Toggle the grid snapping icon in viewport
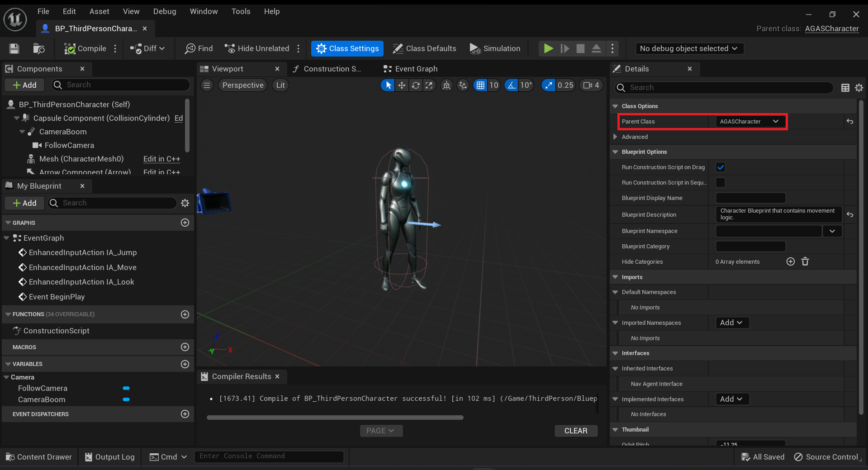Viewport: 868px width, 470px height. (480, 85)
